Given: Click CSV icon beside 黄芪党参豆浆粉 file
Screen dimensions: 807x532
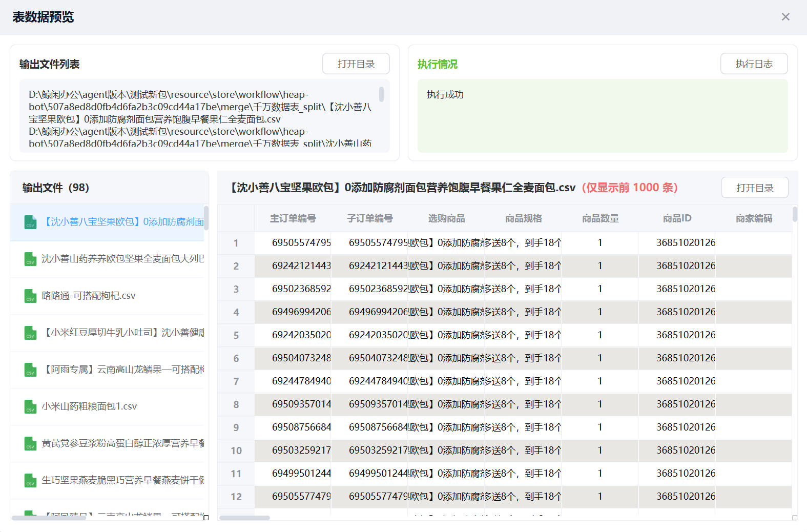Looking at the screenshot, I should point(30,444).
